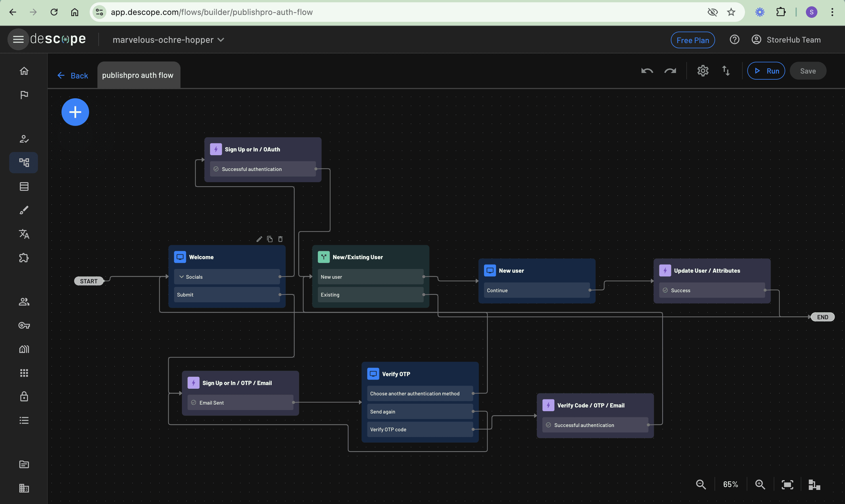Edit the Welcome step with pencil icon

click(259, 239)
